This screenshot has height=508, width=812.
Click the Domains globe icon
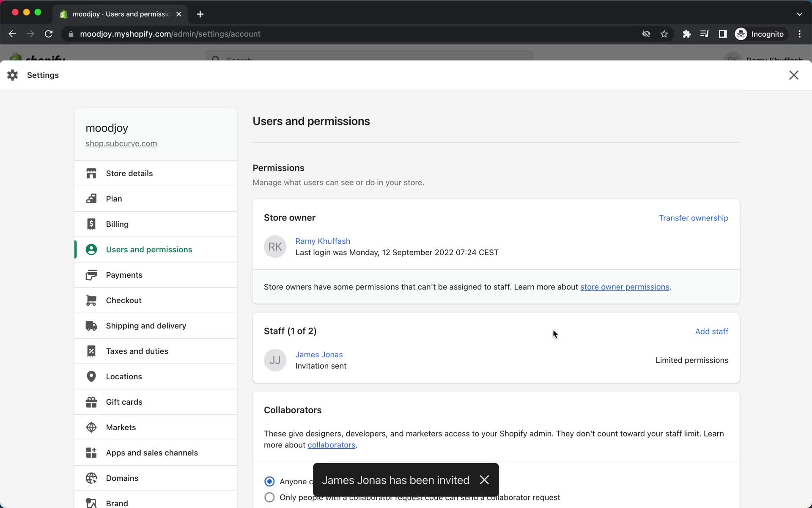point(91,478)
